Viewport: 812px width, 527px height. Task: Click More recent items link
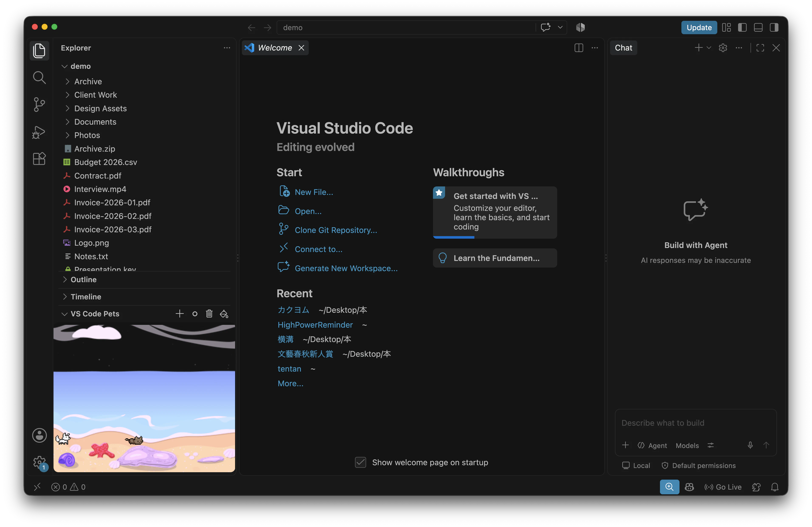tap(290, 383)
